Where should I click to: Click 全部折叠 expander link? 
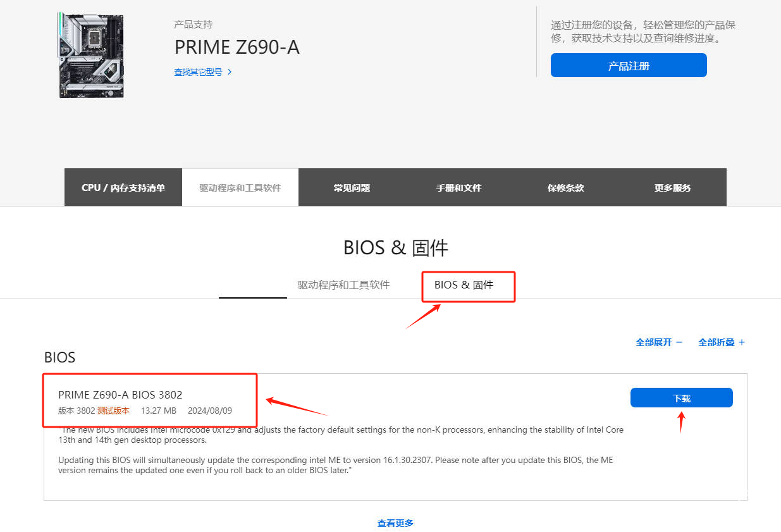(716, 342)
